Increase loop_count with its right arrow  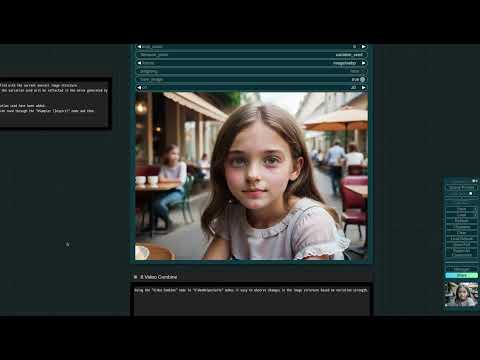[364, 47]
